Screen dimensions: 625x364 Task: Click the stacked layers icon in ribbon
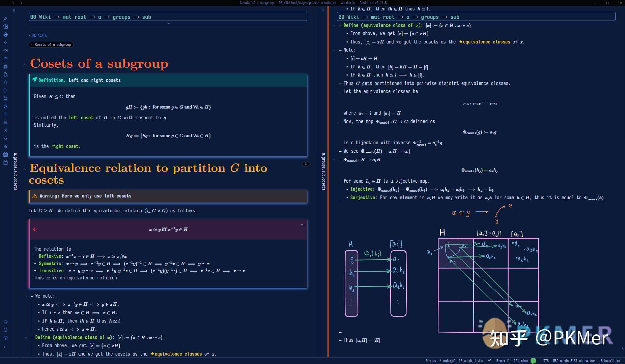5,122
